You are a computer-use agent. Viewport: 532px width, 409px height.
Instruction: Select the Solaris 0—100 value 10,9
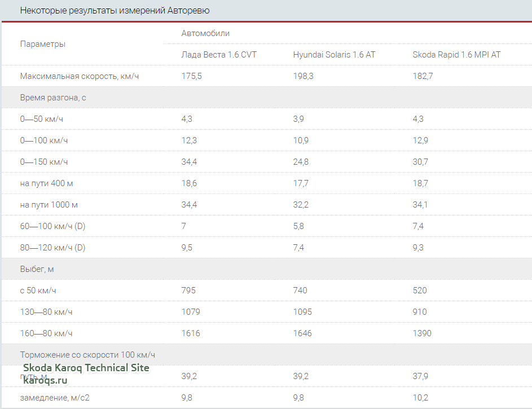[x=301, y=140]
